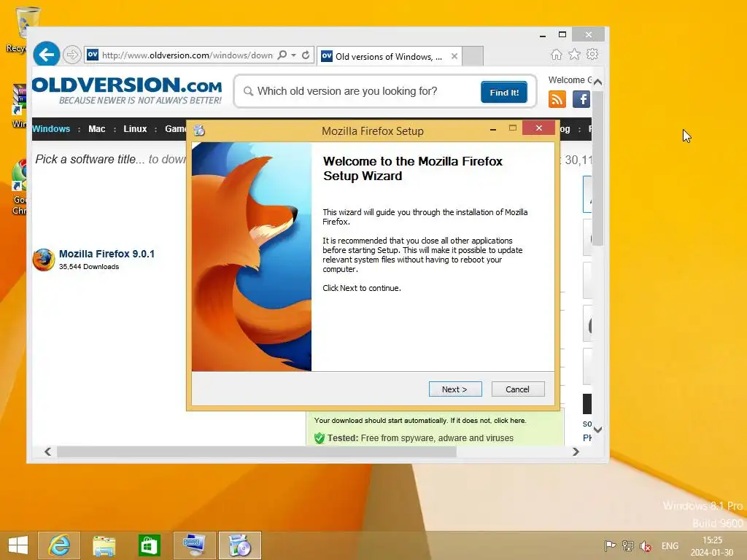
Task: Click Next in Firefox Setup wizard
Action: point(455,389)
